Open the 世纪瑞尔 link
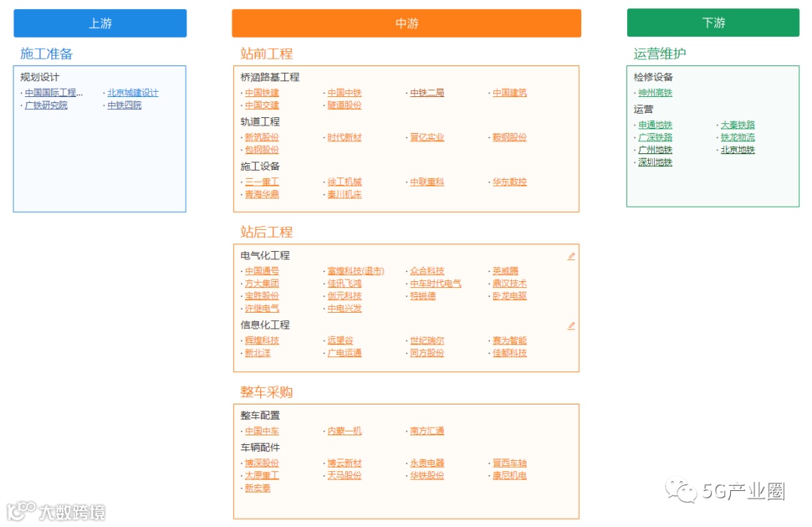 click(x=427, y=340)
